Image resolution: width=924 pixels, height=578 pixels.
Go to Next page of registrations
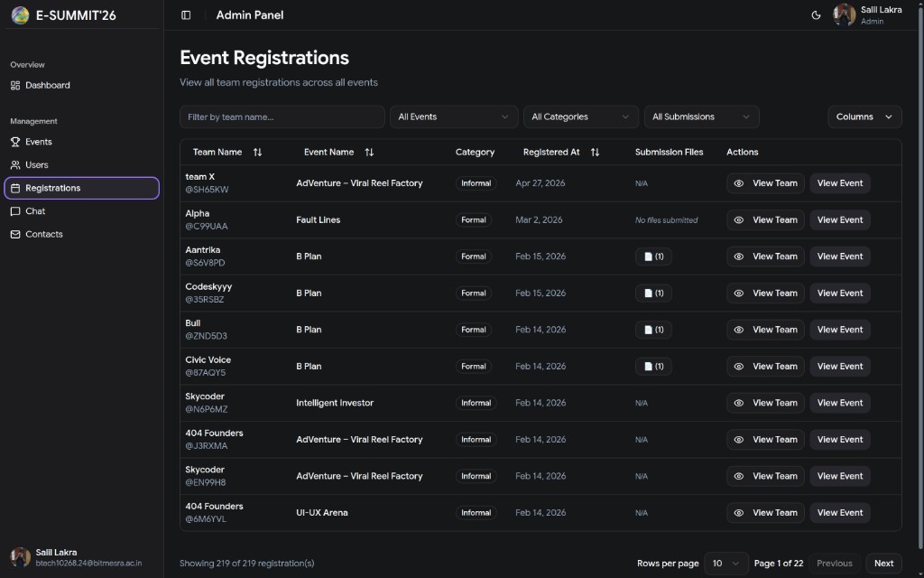point(883,564)
